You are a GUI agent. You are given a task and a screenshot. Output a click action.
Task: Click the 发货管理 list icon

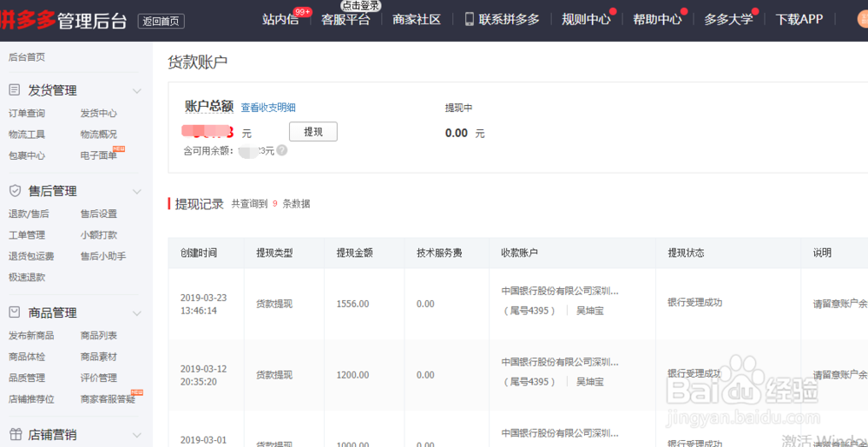pyautogui.click(x=15, y=90)
